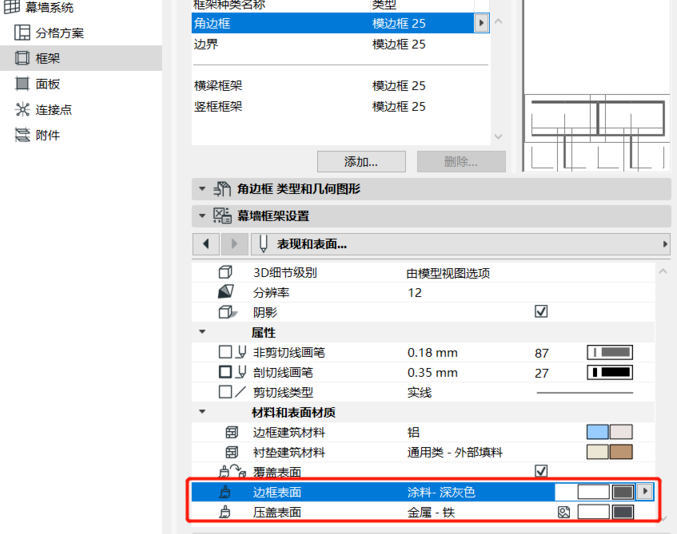677x534 pixels.
Task: Click the 阴影 shadow cube icon
Action: tap(227, 312)
